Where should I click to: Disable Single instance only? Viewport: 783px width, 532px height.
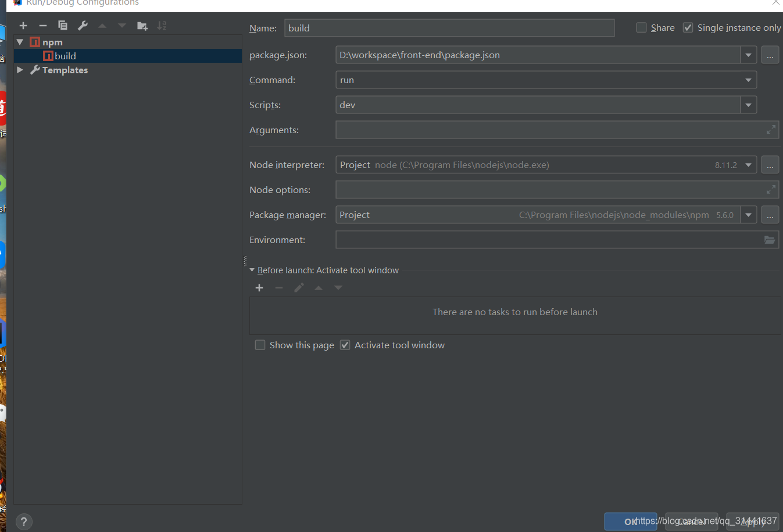688,27
